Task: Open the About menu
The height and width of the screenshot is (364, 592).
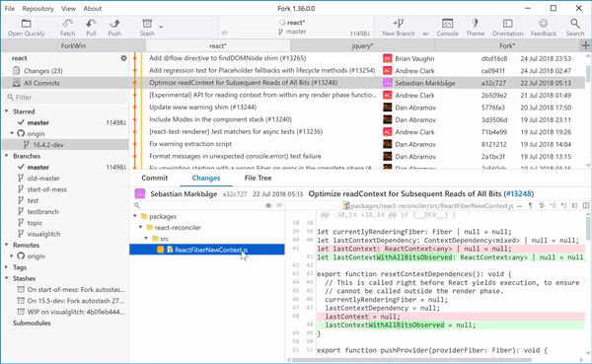Action: [92, 8]
